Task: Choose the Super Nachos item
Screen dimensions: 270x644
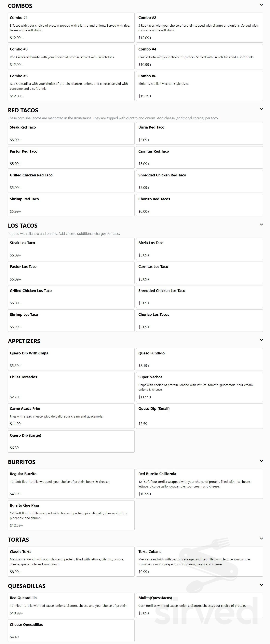Action: coord(199,387)
